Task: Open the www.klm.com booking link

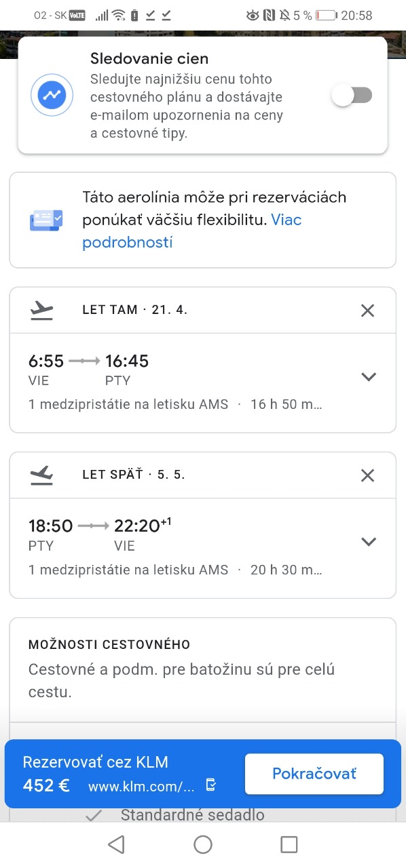Action: pyautogui.click(x=141, y=787)
